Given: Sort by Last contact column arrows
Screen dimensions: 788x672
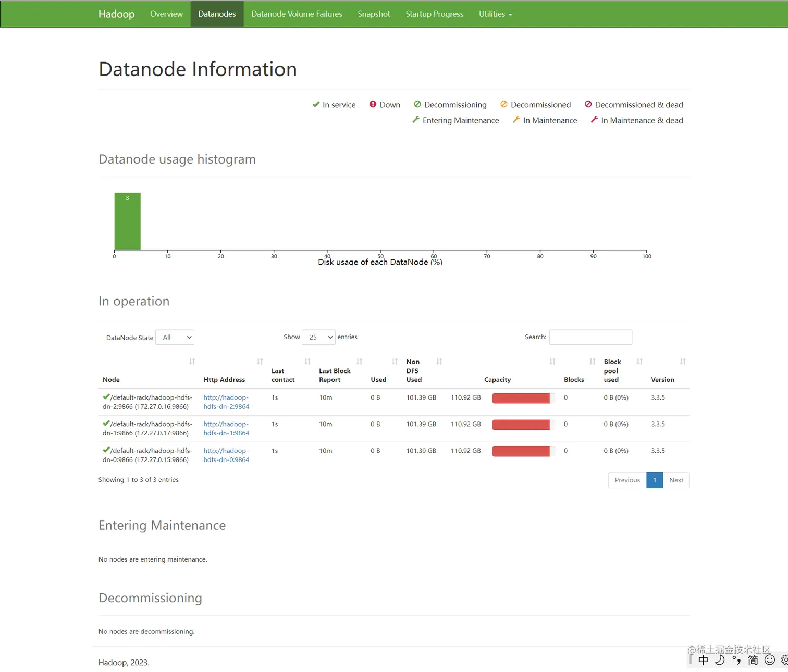Looking at the screenshot, I should pyautogui.click(x=307, y=362).
